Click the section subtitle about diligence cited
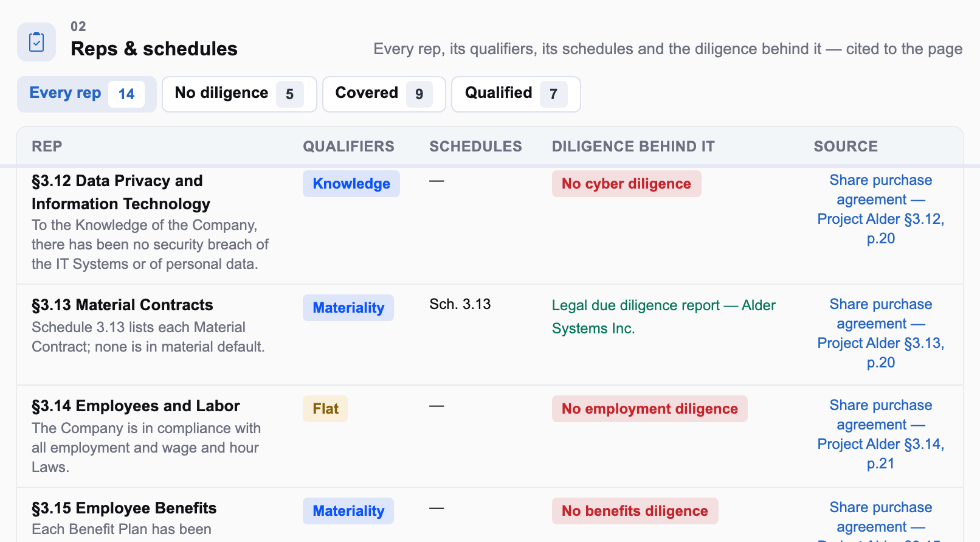Image resolution: width=980 pixels, height=542 pixels. click(x=668, y=49)
